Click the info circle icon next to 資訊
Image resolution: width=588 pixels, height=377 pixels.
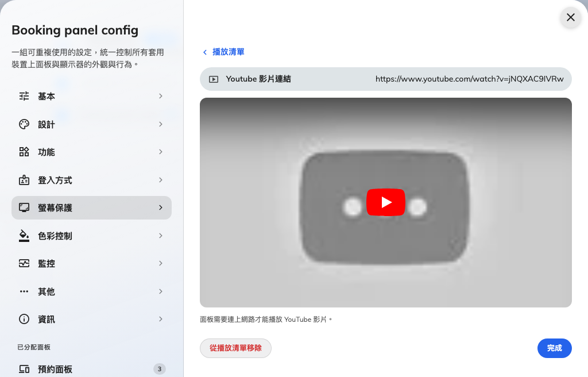tap(24, 319)
